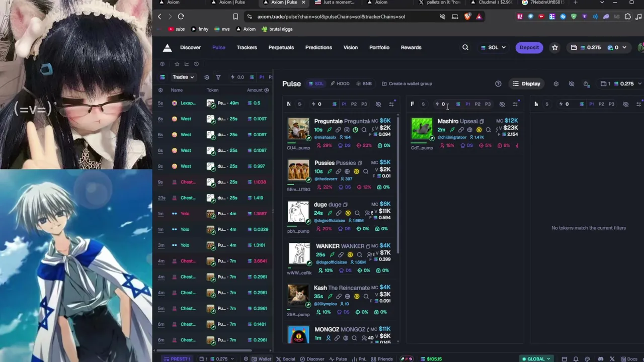Screen dimensions: 644x362
Task: Open the website globe icon on Mashiro
Action: coord(469,130)
